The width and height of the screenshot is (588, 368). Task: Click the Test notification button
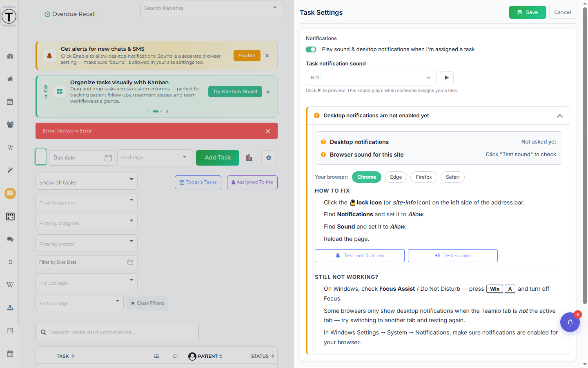[360, 256]
